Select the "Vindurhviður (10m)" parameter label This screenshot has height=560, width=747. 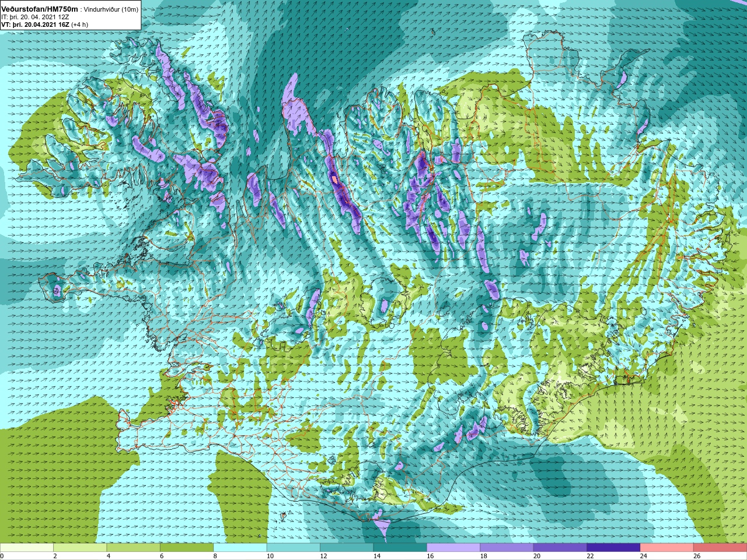111,10
